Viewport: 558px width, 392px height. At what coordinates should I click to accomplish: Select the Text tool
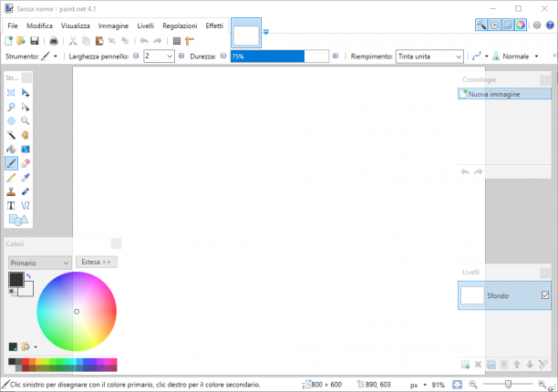tap(11, 206)
